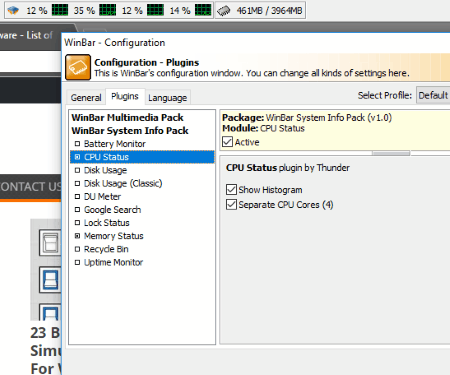Switch to the Language tab
The width and height of the screenshot is (450, 375).
pyautogui.click(x=168, y=98)
